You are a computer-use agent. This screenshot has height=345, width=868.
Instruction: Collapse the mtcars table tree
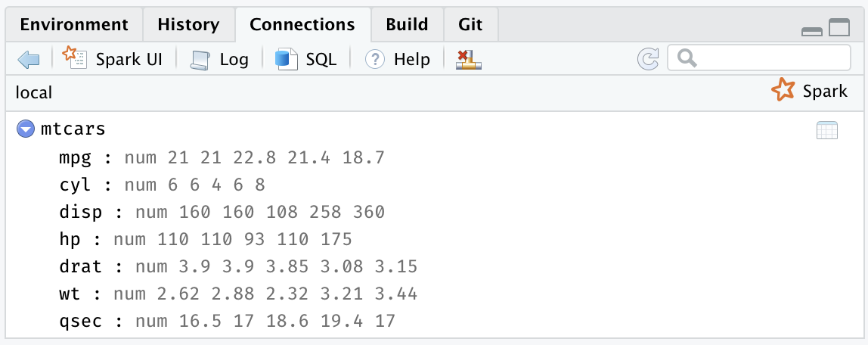coord(26,129)
